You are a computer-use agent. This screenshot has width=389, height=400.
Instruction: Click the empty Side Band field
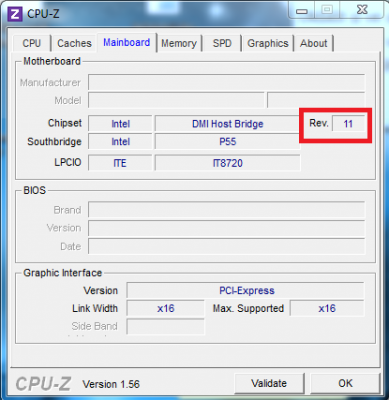pyautogui.click(x=166, y=326)
